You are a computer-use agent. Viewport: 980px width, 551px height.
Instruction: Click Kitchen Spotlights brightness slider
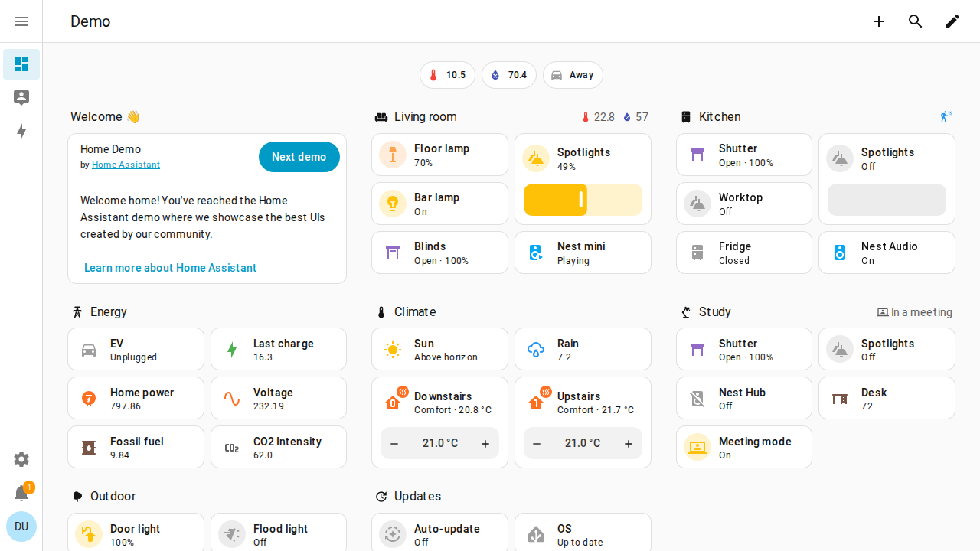(x=887, y=200)
